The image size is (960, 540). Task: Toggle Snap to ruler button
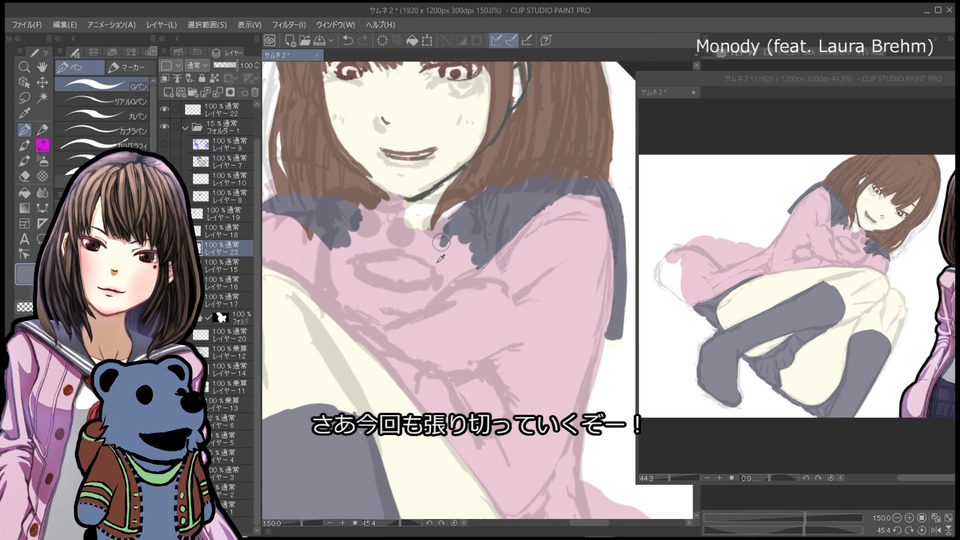coord(496,40)
